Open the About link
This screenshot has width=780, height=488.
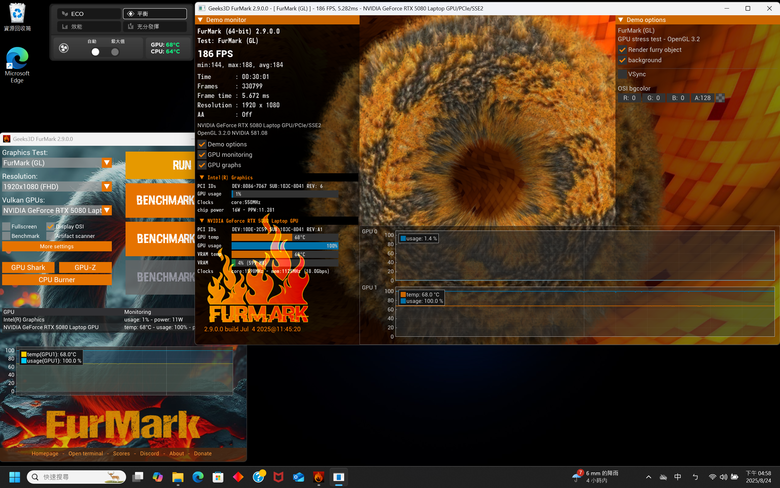[x=176, y=454]
